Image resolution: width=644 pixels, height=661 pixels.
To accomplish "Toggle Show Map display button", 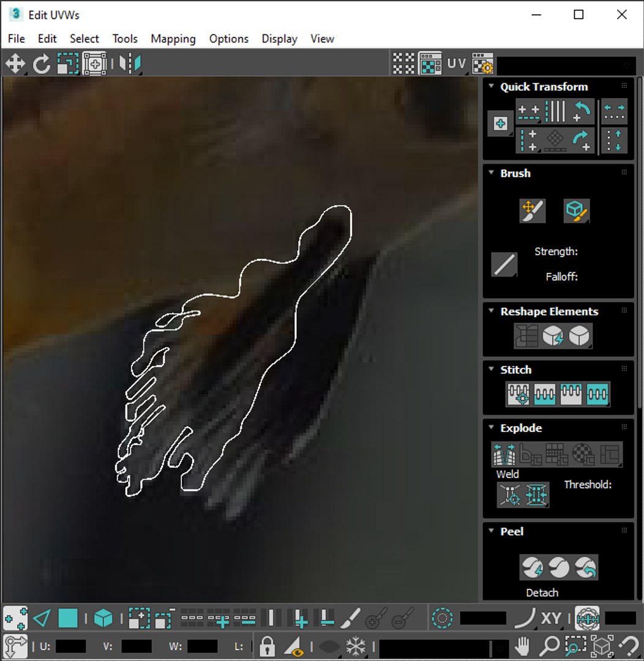I will 430,64.
